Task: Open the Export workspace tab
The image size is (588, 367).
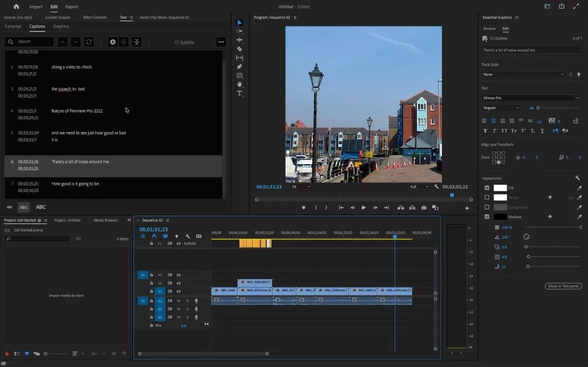Action: 72,7
